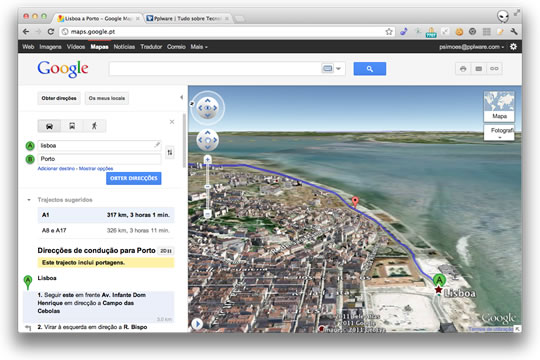Screen dimensions: 540x360
Task: Click the pencil edit icon in lisboa field
Action: click(157, 145)
